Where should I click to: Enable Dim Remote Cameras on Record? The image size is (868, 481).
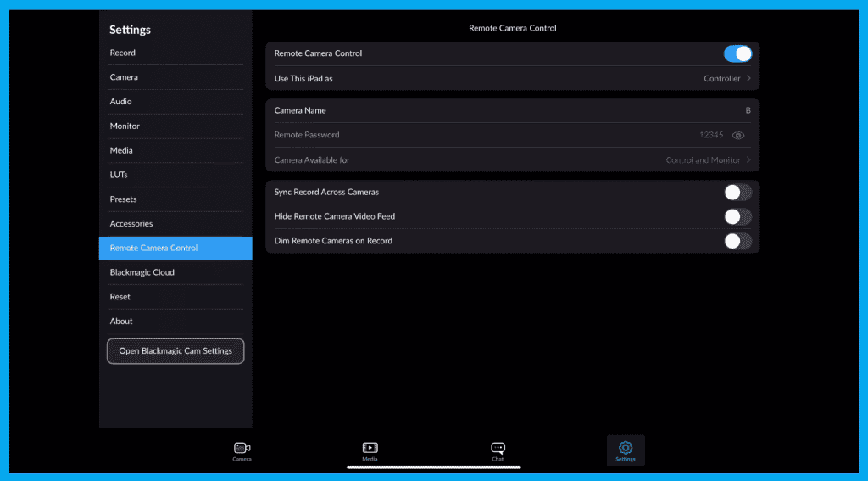[737, 241]
